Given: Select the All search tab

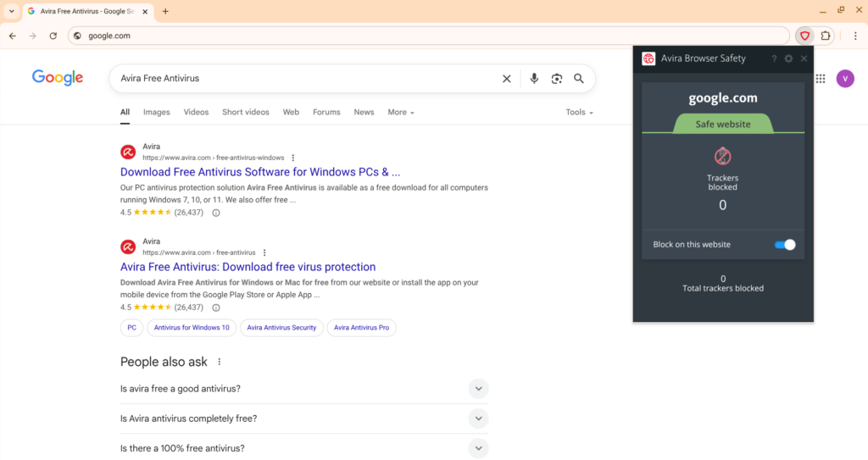Looking at the screenshot, I should click(x=125, y=113).
